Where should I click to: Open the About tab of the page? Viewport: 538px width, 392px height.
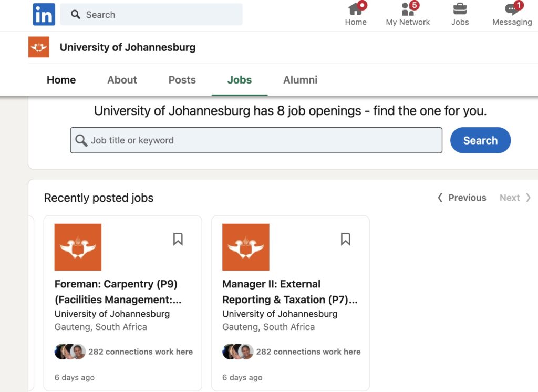[x=122, y=80]
